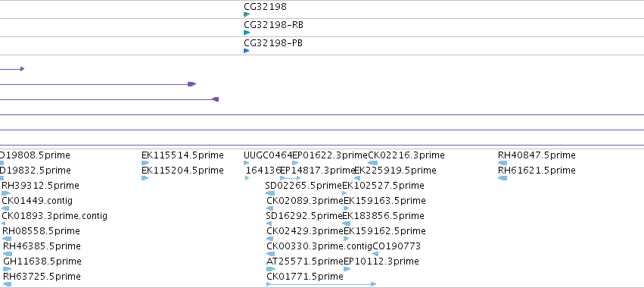Select EK115204.5prime EST label

click(182, 171)
